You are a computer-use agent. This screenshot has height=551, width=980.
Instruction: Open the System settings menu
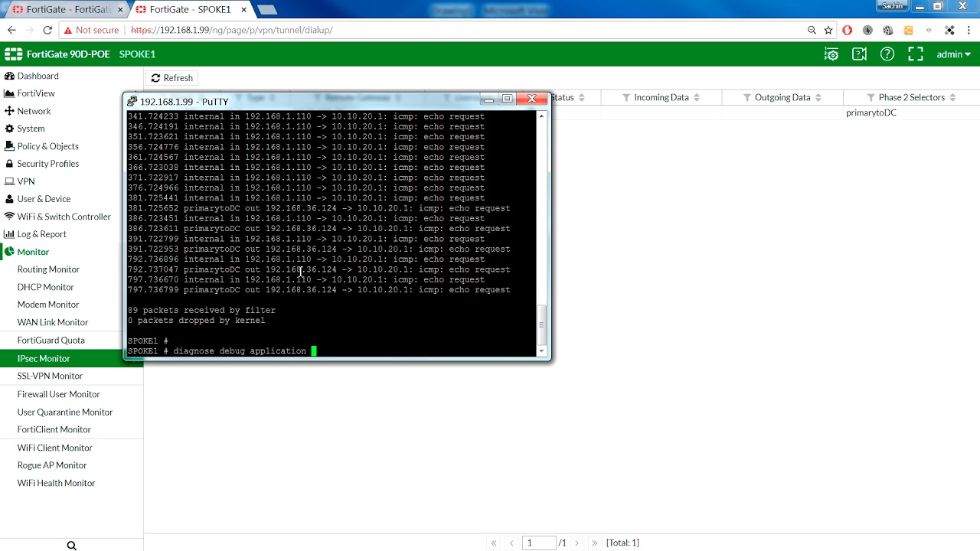(31, 129)
